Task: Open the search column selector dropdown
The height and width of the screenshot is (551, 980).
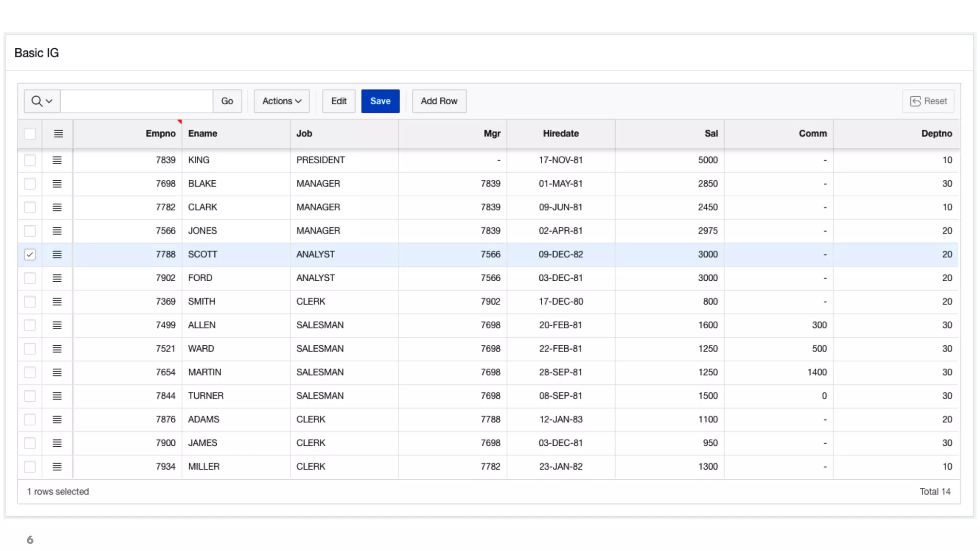Action: pyautogui.click(x=42, y=101)
